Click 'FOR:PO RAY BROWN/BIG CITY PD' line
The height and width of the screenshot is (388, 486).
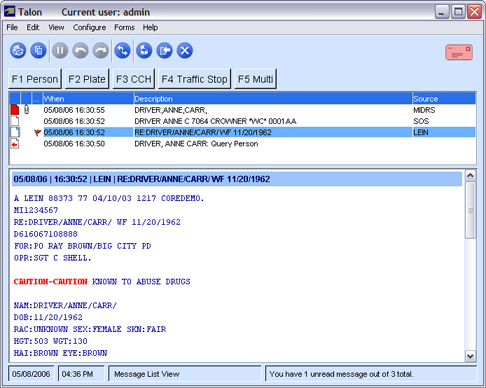click(x=82, y=246)
